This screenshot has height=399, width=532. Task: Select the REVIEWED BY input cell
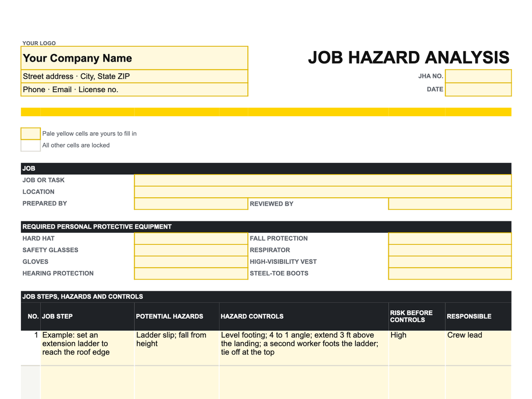point(450,203)
